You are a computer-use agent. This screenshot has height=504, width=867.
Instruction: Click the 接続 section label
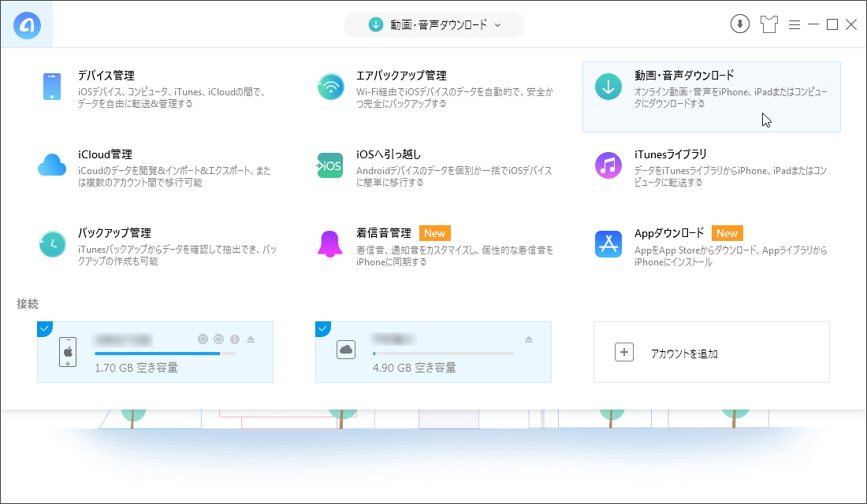(x=28, y=303)
